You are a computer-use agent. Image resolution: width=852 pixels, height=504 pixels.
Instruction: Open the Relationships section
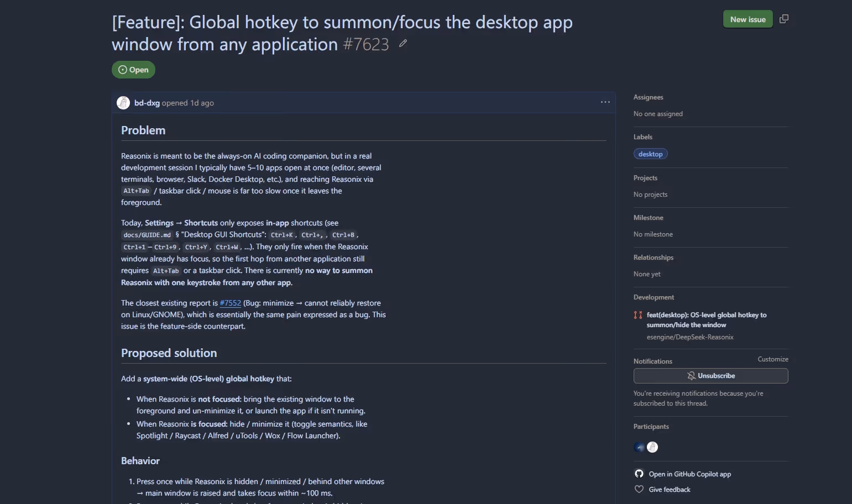coord(654,258)
